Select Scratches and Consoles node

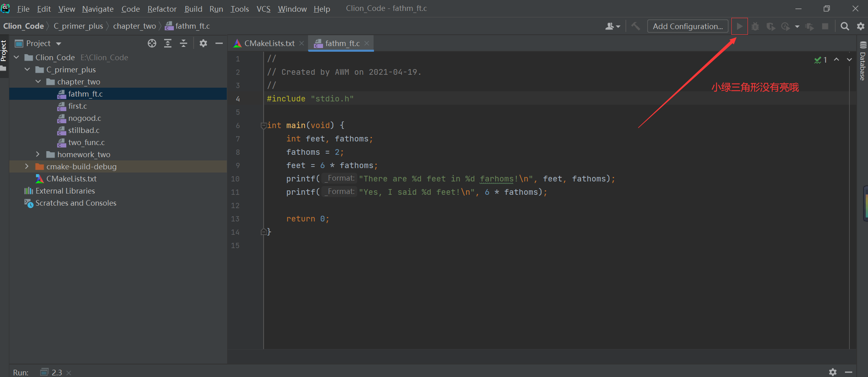[x=76, y=203]
